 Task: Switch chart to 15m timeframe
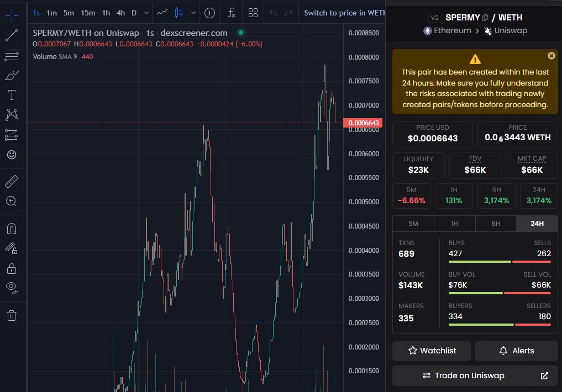click(88, 13)
